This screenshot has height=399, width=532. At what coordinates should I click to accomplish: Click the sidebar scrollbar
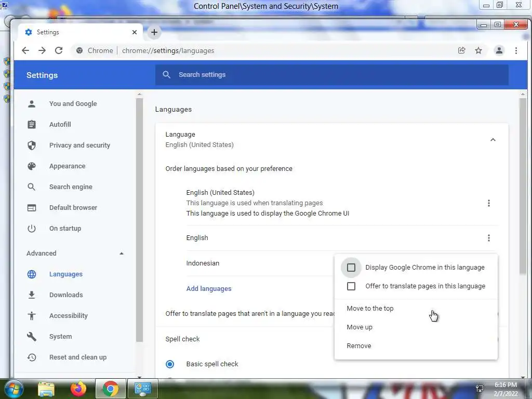(x=139, y=220)
